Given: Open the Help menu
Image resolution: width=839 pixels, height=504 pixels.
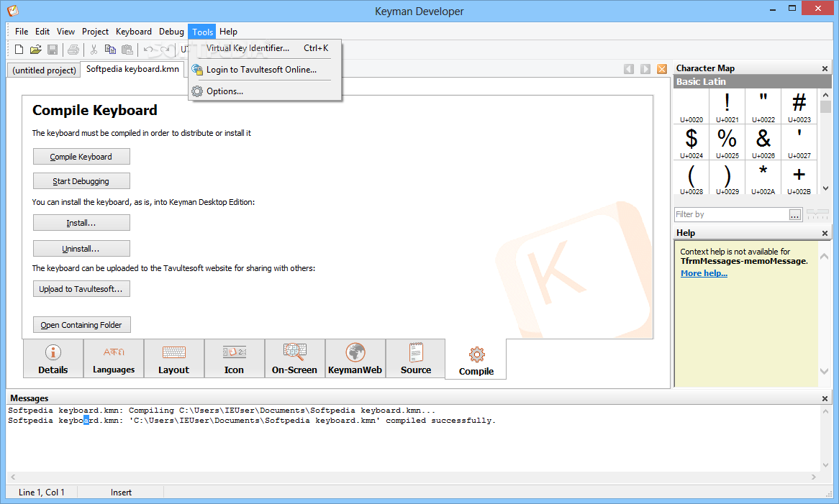Looking at the screenshot, I should tap(229, 32).
